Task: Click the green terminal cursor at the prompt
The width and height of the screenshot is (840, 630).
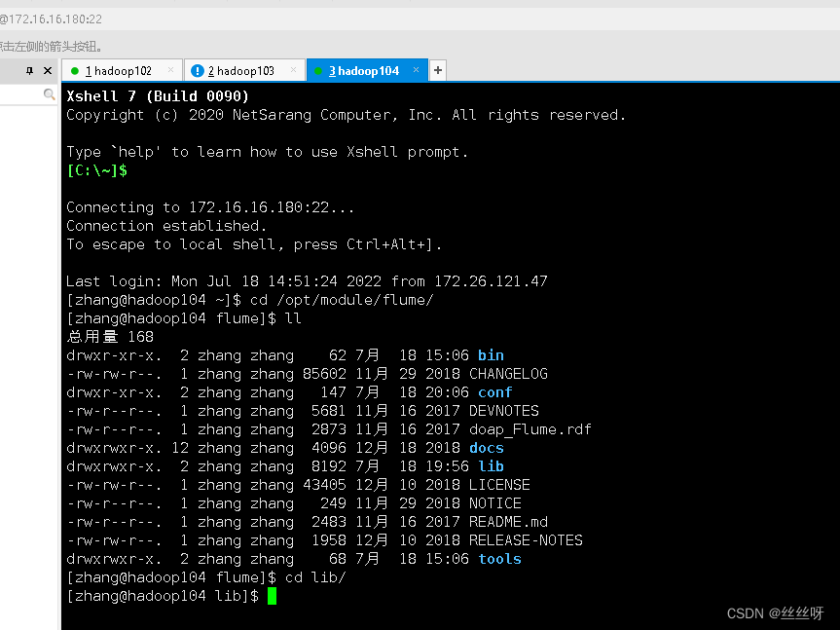Action: pos(273,596)
